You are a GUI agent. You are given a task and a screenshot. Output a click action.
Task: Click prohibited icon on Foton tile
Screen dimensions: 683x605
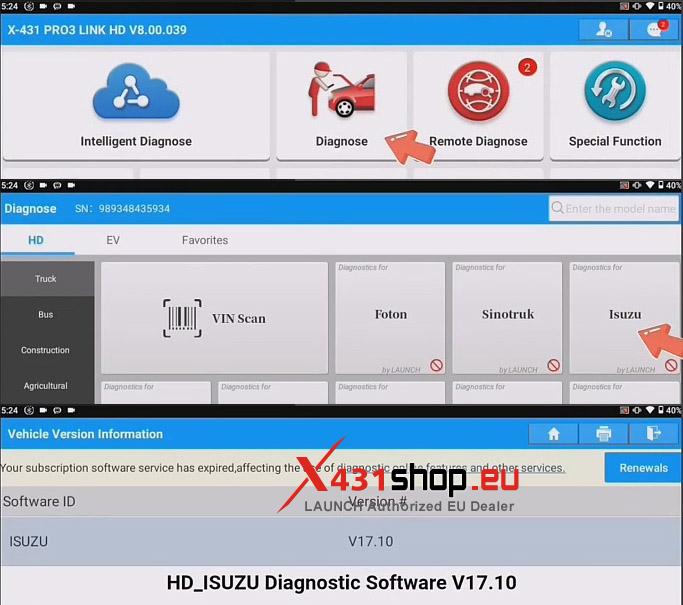click(436, 365)
